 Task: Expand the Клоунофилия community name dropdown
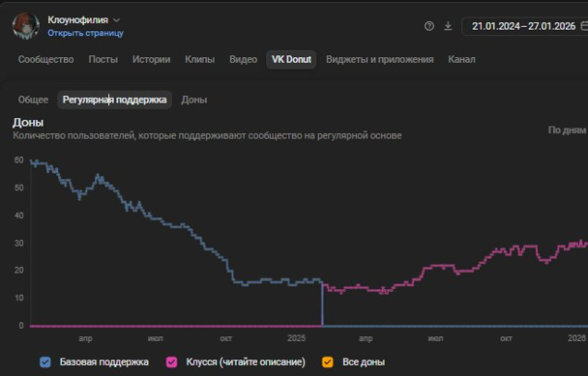pos(116,19)
